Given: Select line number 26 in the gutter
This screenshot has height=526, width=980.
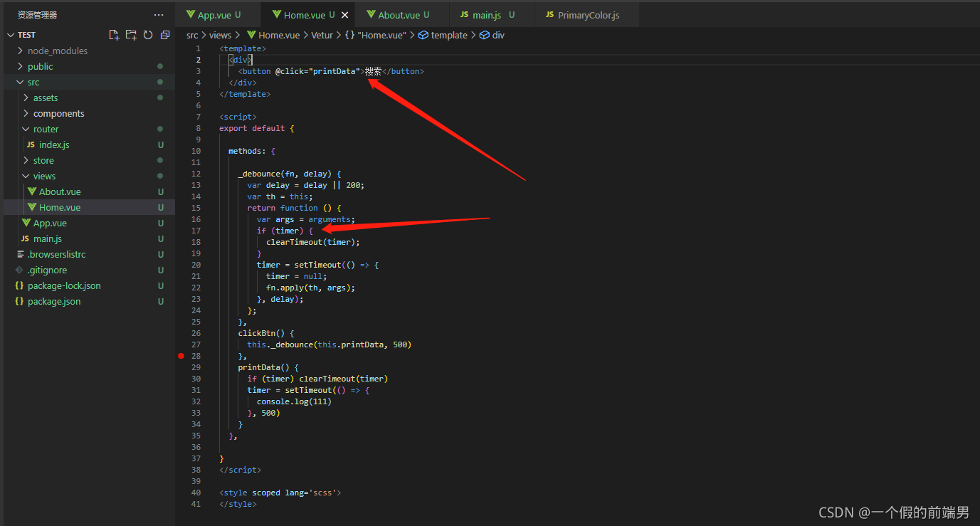Looking at the screenshot, I should pyautogui.click(x=196, y=333).
